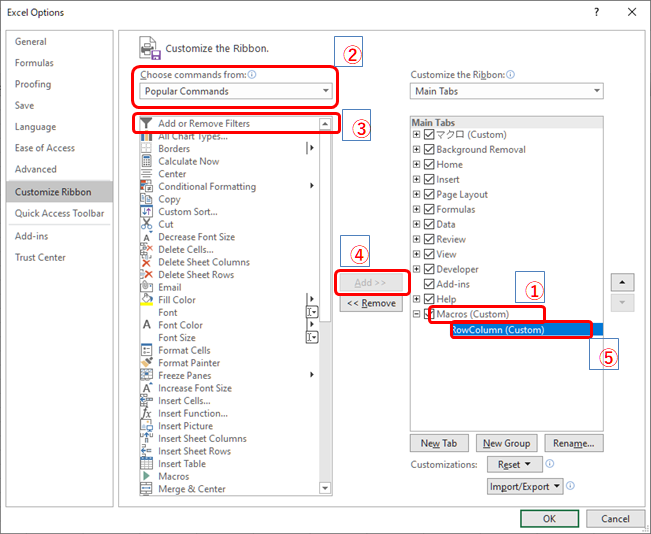Collapse the Macros (Custom) tree node
This screenshot has width=651, height=534.
tap(416, 314)
